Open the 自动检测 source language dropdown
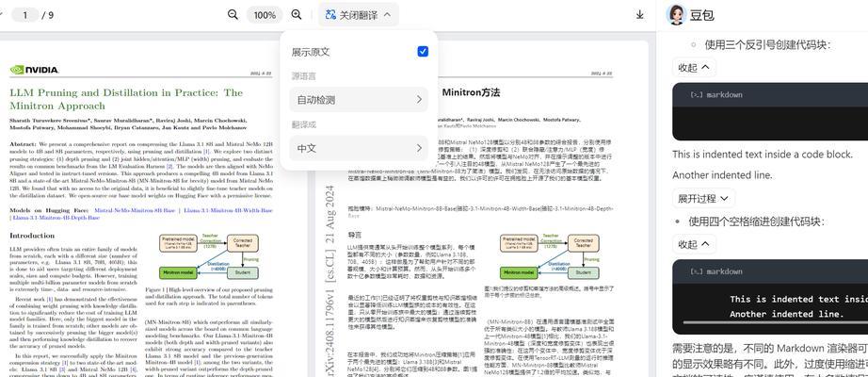The height and width of the screenshot is (377, 868). click(x=359, y=100)
